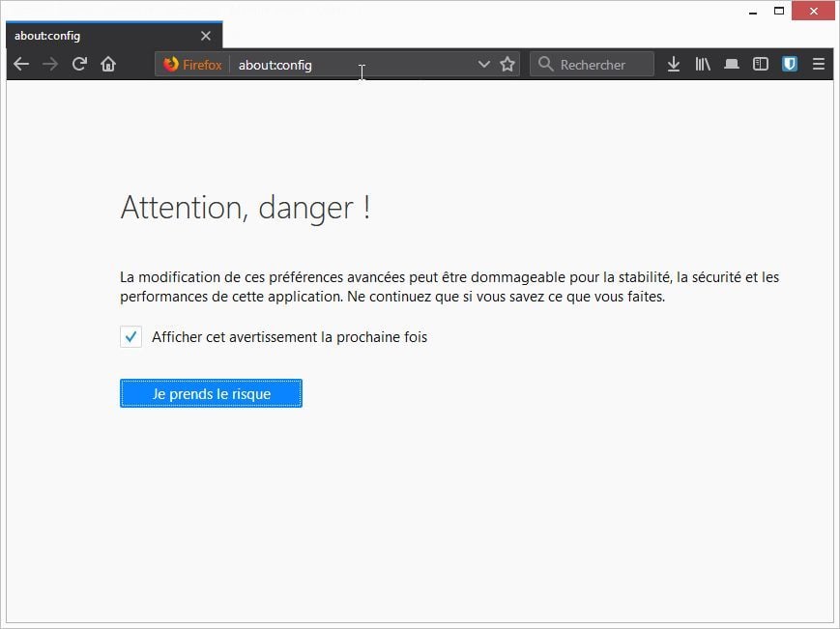
Task: Maximize the Firefox window
Action: (x=779, y=12)
